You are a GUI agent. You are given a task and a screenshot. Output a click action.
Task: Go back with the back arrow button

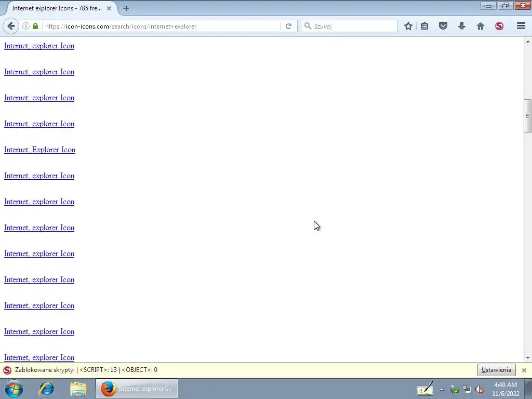(11, 26)
